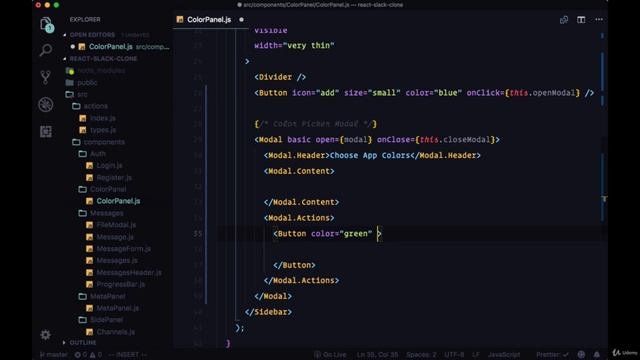The width and height of the screenshot is (640, 360).
Task: Open the Extensions view in activity bar
Action: [46, 131]
